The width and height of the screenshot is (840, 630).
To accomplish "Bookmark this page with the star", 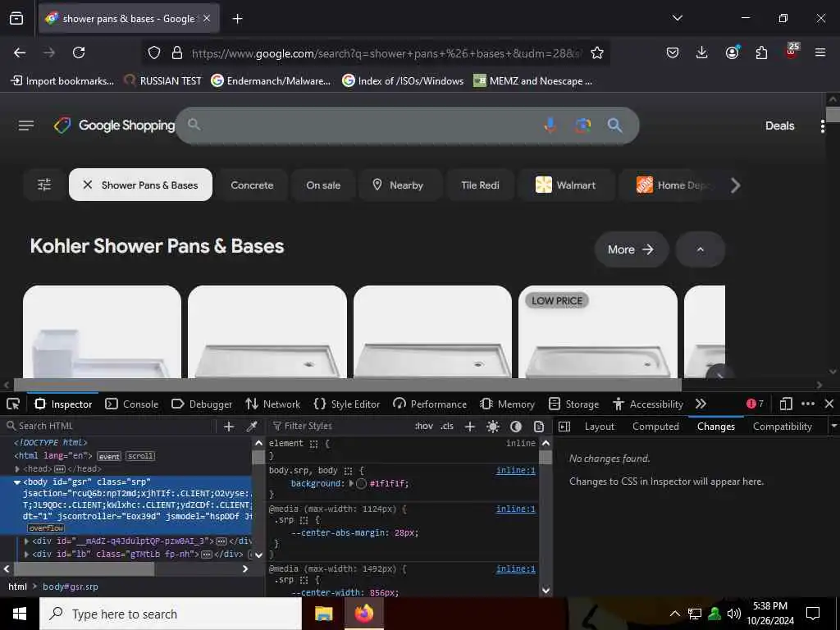I will coord(597,52).
